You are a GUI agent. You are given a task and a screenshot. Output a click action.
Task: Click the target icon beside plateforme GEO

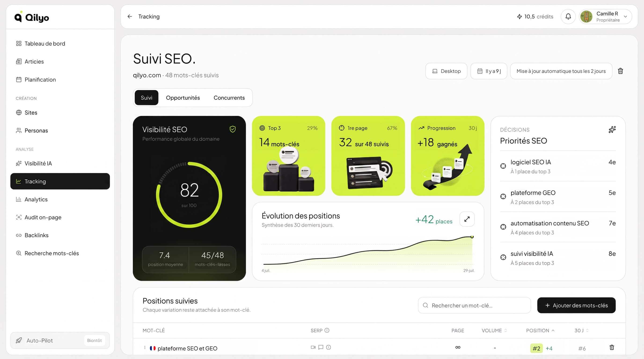click(x=503, y=197)
